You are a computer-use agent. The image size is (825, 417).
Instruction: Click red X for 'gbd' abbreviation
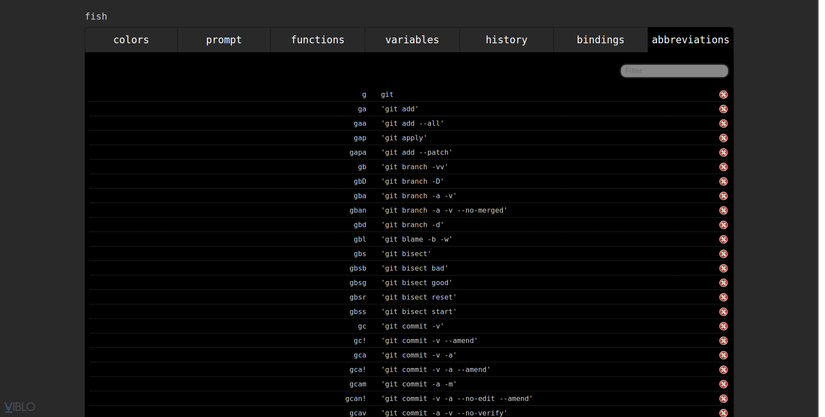coord(723,225)
